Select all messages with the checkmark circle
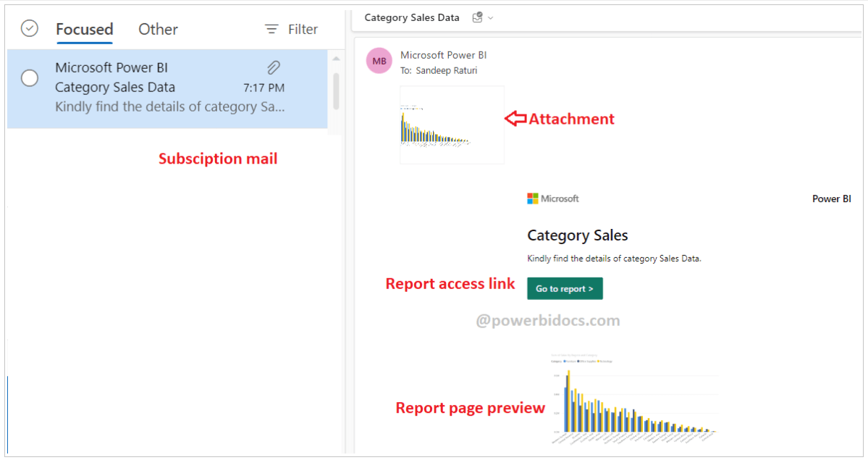This screenshot has width=868, height=460. pyautogui.click(x=29, y=28)
